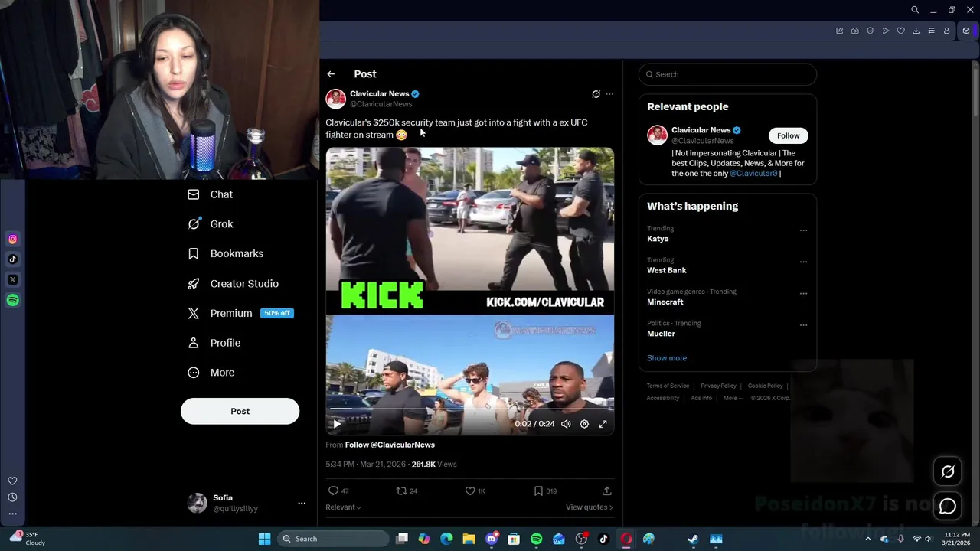Expand video to fullscreen
This screenshot has width=980, height=551.
pos(603,424)
